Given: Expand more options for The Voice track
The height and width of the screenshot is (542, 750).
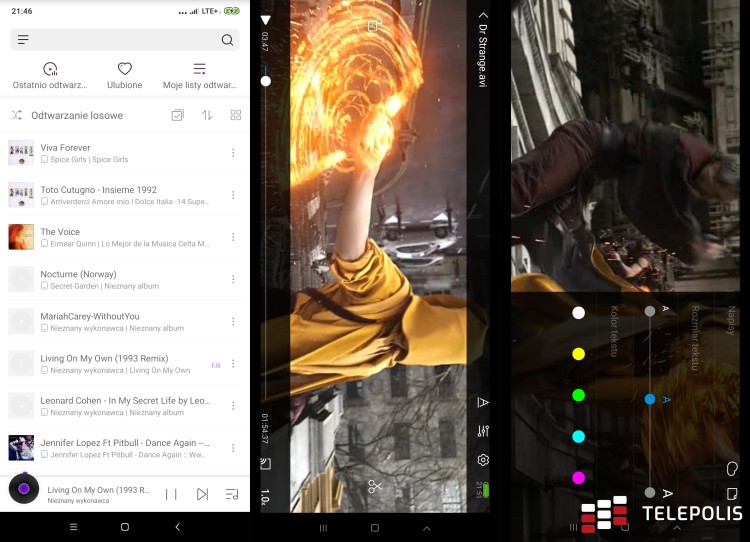Looking at the screenshot, I should 233,237.
